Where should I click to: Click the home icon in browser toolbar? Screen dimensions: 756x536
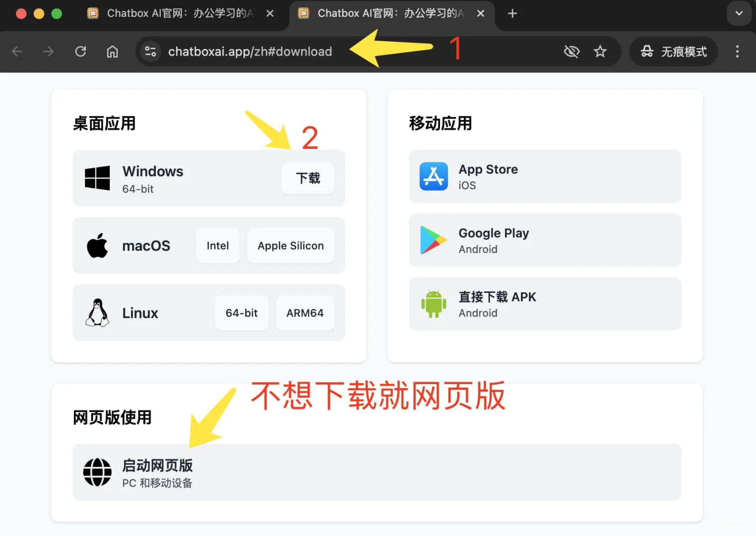point(112,51)
